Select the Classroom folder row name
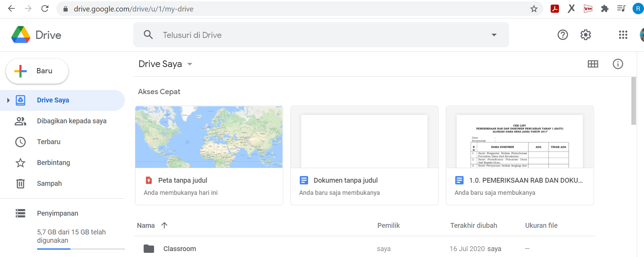This screenshot has height=257, width=644. [180, 249]
